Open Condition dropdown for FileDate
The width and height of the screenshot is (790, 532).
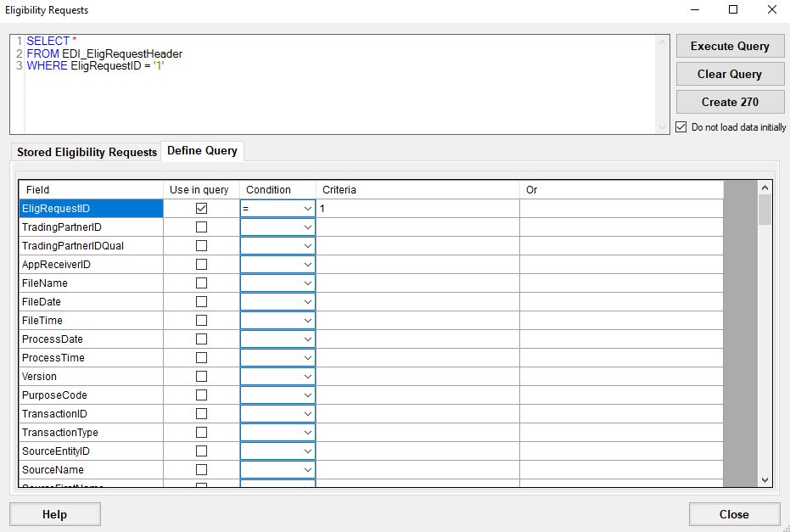pyautogui.click(x=277, y=302)
